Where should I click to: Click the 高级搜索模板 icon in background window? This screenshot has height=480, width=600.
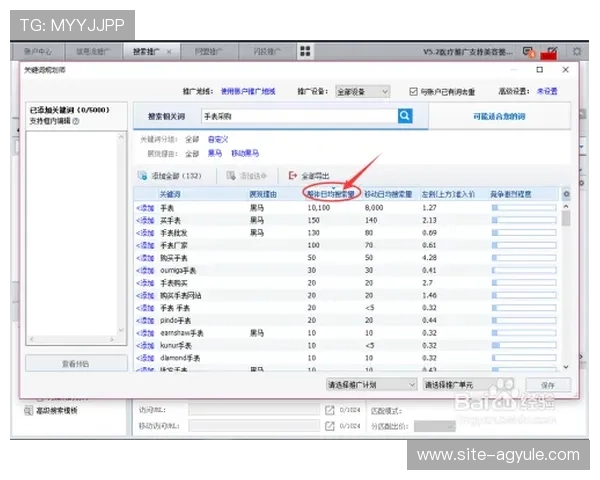tap(29, 411)
